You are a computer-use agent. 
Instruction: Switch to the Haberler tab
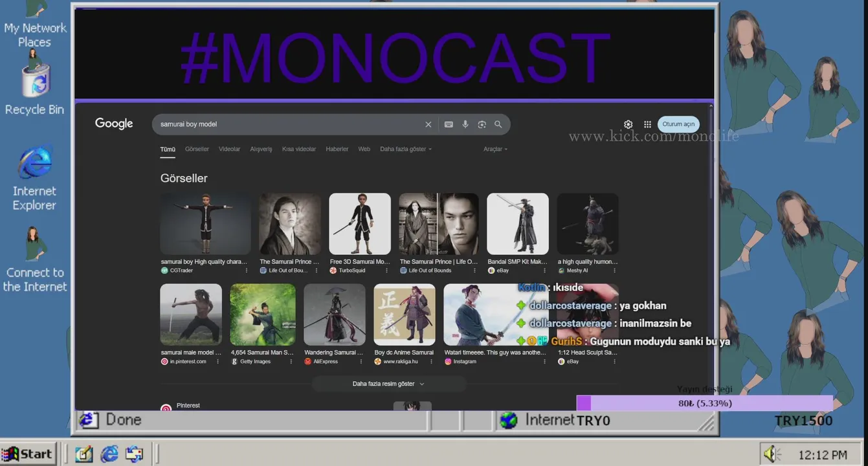tap(337, 149)
